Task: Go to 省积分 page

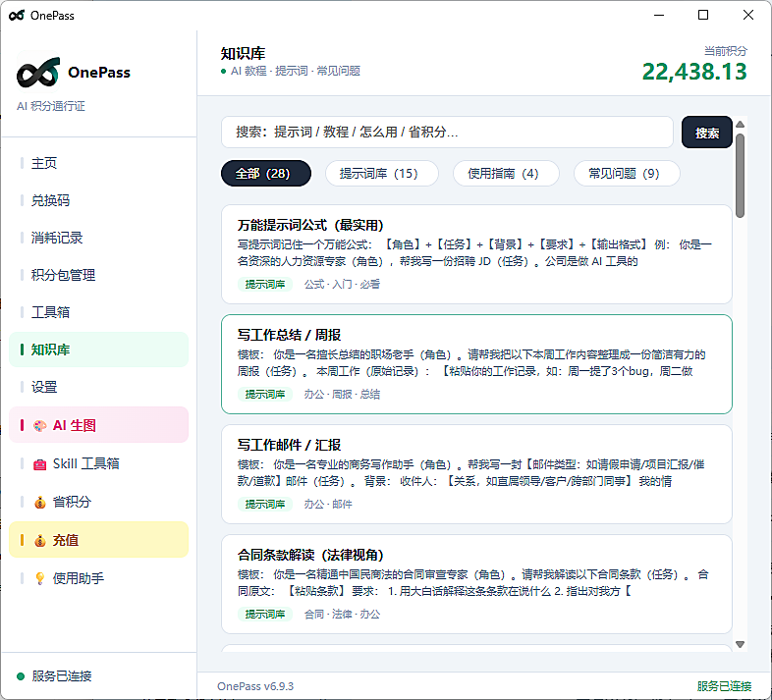Action: coord(98,502)
